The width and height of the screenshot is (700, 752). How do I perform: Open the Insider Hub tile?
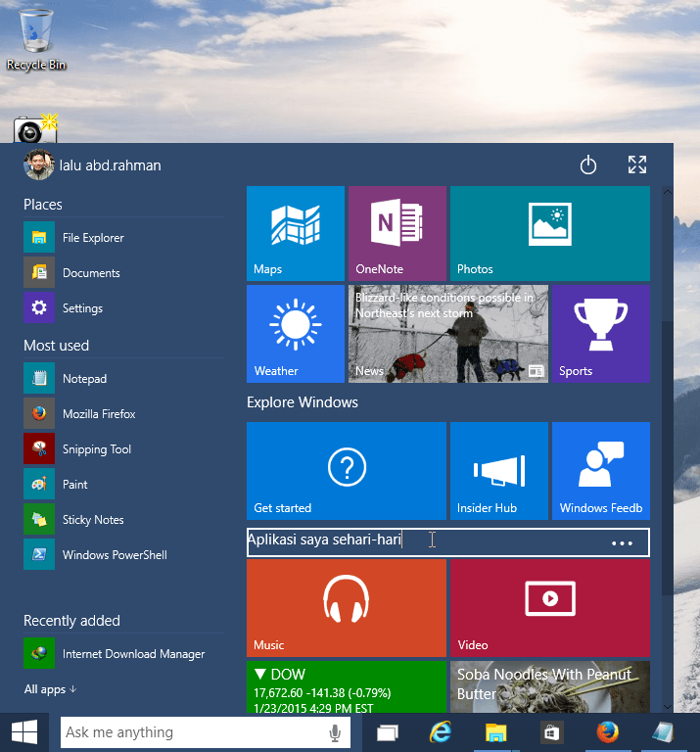click(x=498, y=471)
